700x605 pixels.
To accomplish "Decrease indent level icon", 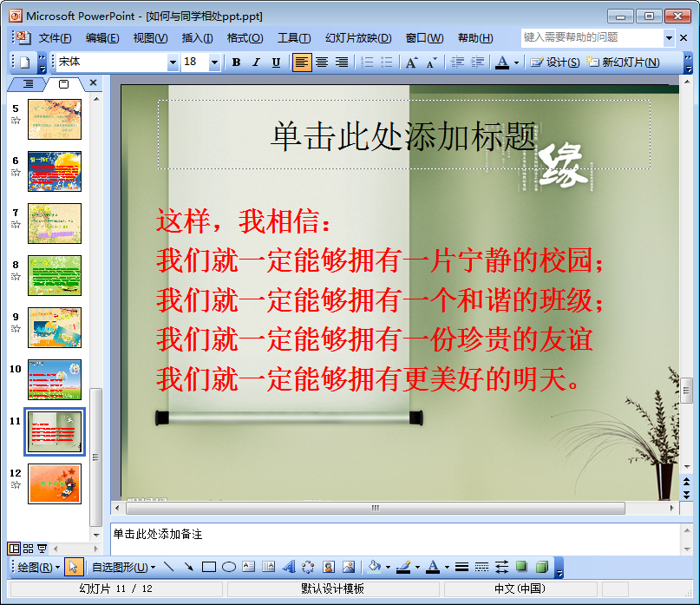I will (458, 62).
